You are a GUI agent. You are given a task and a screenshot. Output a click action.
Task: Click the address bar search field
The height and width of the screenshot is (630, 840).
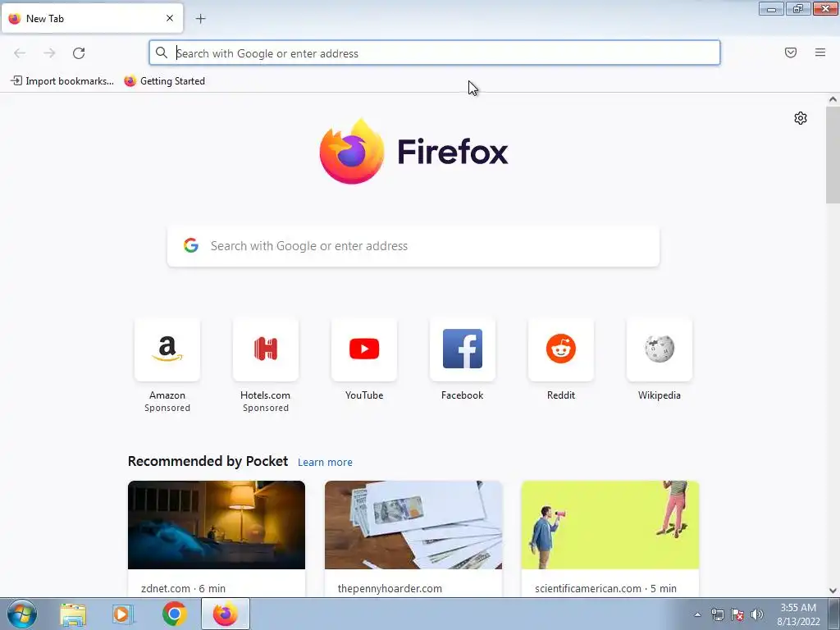pos(435,53)
